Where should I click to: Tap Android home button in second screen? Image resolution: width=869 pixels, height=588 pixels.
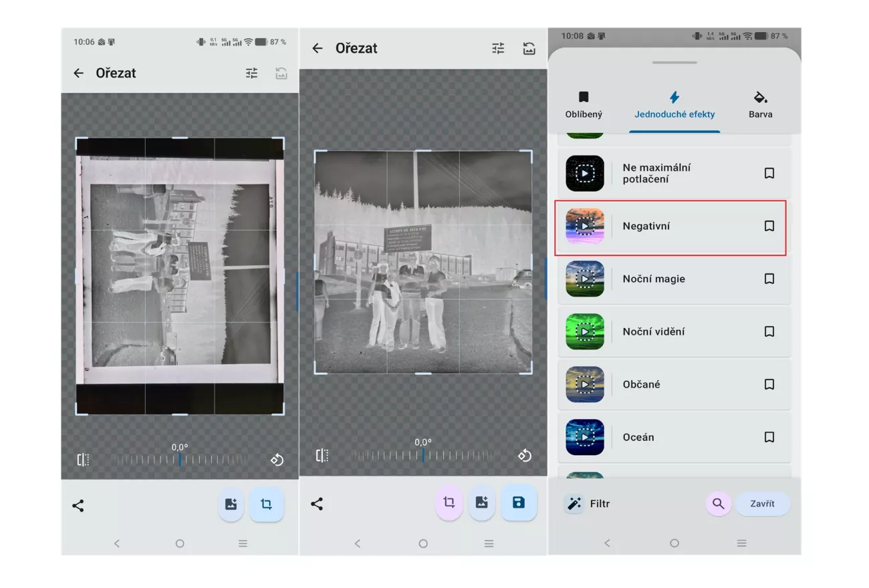click(423, 544)
